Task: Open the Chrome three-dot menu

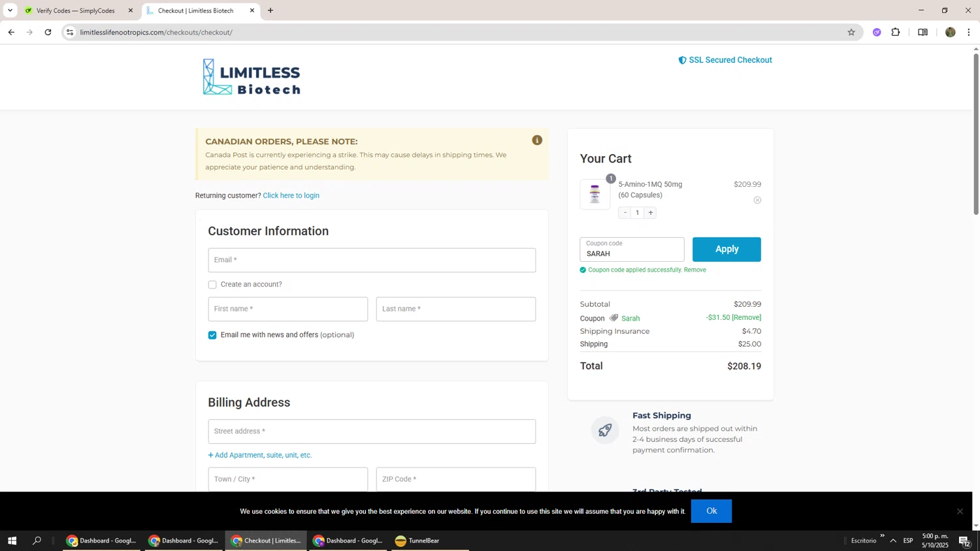Action: tap(969, 32)
